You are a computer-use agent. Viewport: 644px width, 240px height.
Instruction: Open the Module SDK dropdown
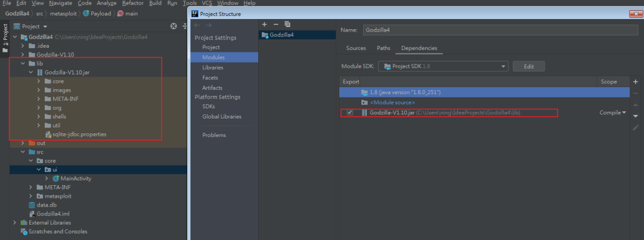coord(443,66)
